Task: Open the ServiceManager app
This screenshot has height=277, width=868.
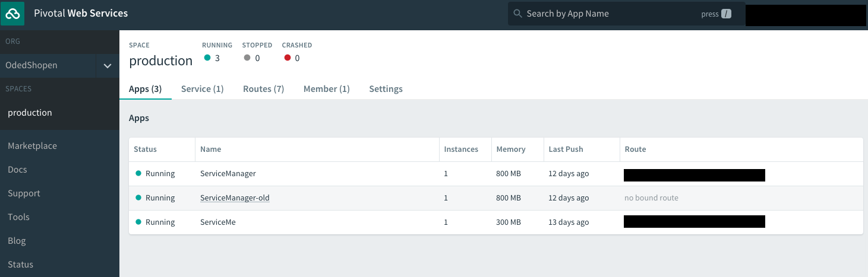Action: pos(228,174)
